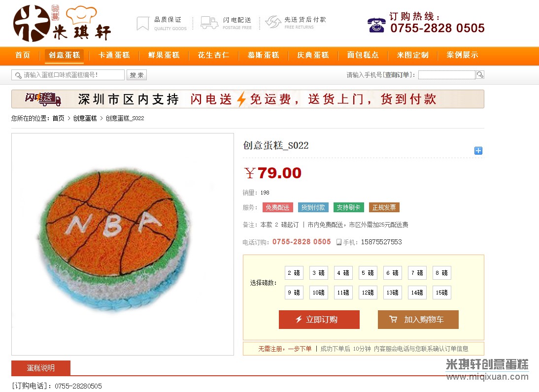Screen dimensions: 539x392
Task: Switch to the 蛋糕说明 tab
Action: coord(41,368)
